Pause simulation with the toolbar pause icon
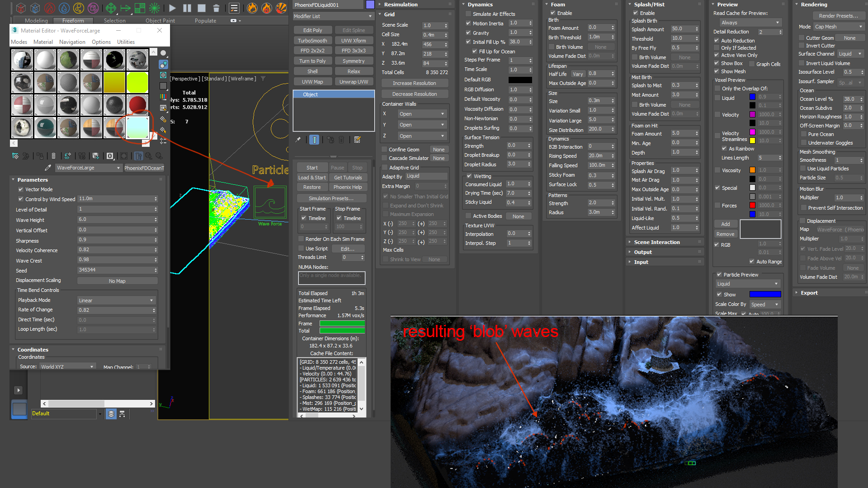 click(x=187, y=8)
